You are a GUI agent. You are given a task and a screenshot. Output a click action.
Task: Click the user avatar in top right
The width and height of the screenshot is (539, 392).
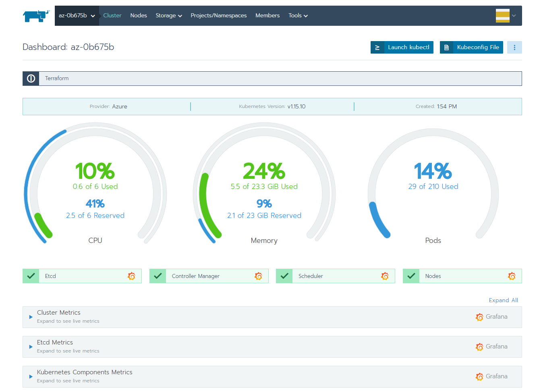[502, 16]
